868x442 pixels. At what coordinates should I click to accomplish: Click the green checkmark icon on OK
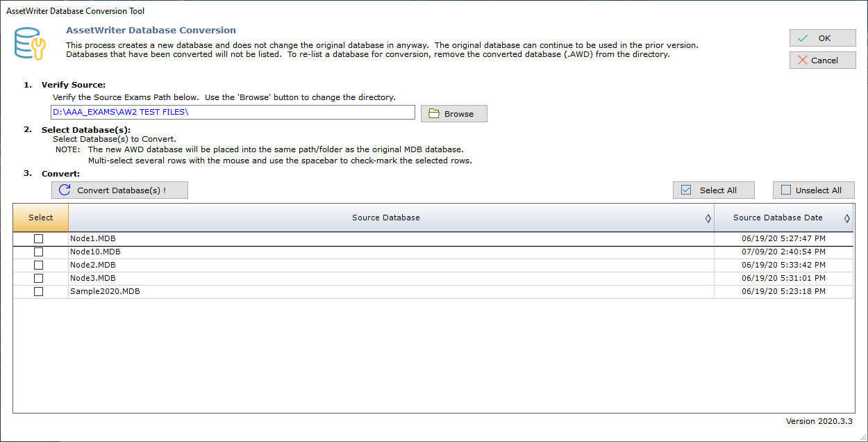tap(803, 38)
